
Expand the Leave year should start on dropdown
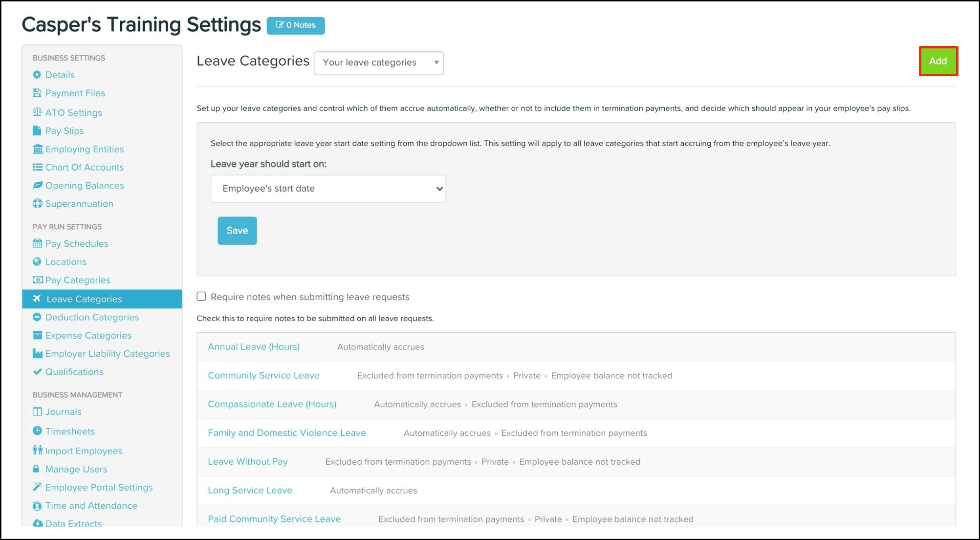point(328,189)
